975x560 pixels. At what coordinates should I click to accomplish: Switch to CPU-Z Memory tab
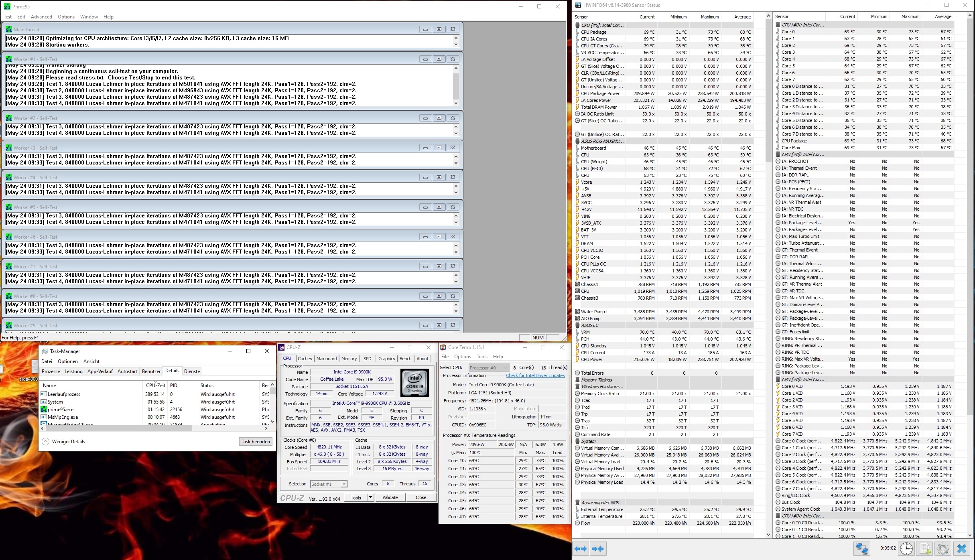[x=349, y=359]
